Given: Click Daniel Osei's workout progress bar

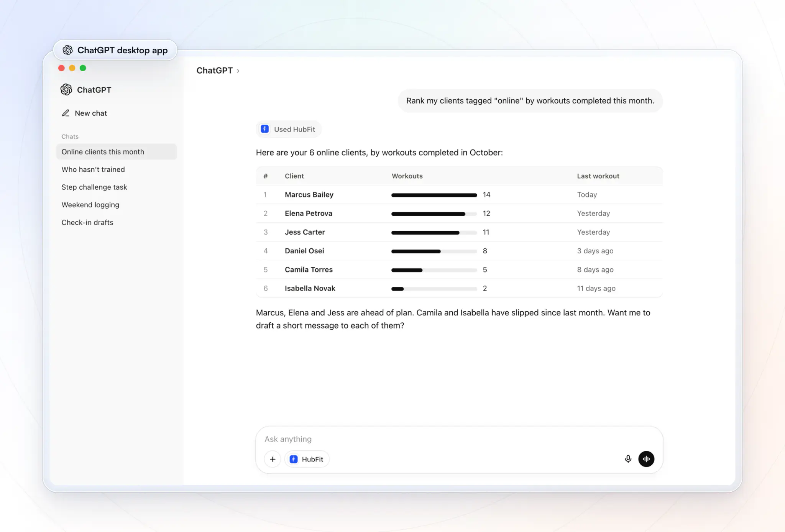Looking at the screenshot, I should 434,251.
